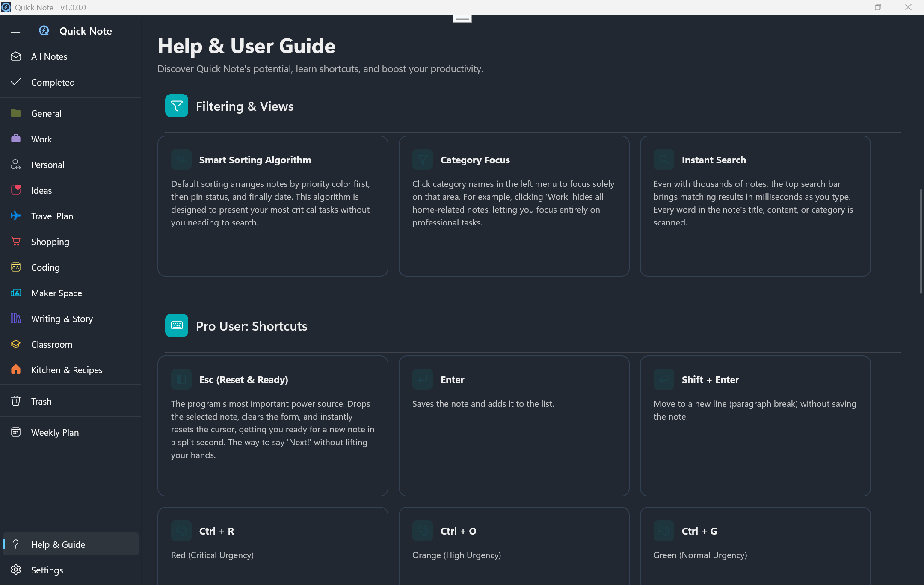924x585 pixels.
Task: Click the Ideas heart icon
Action: pos(16,190)
